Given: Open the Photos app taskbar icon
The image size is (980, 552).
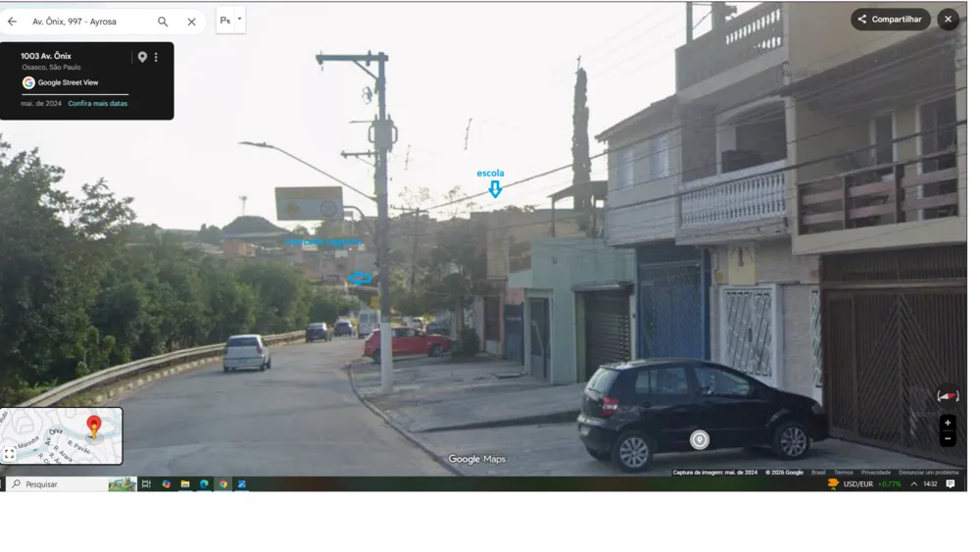Looking at the screenshot, I should pyautogui.click(x=242, y=484).
